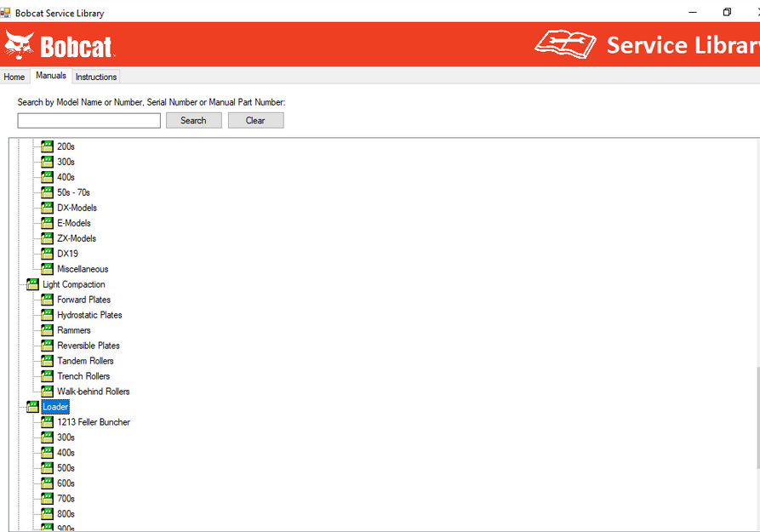The height and width of the screenshot is (532, 760).
Task: Switch to the Home tab
Action: coord(14,77)
